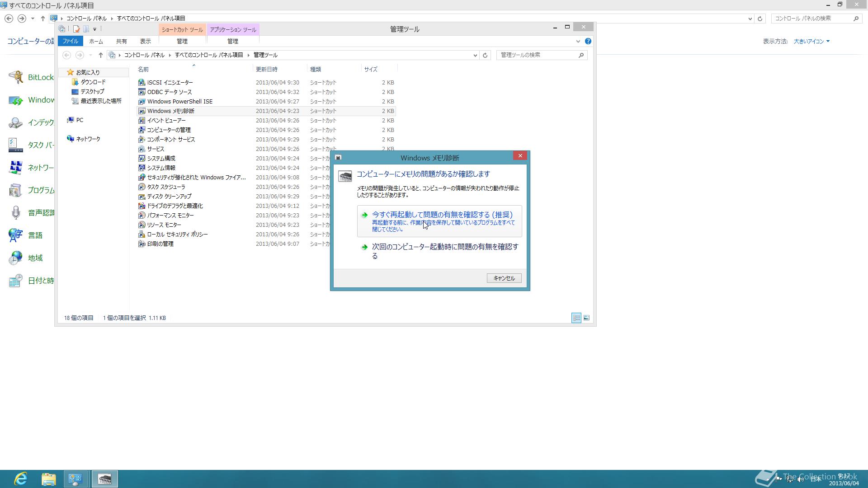The image size is (868, 488).
Task: Select Windows PowerShell ISE icon
Action: tap(142, 102)
